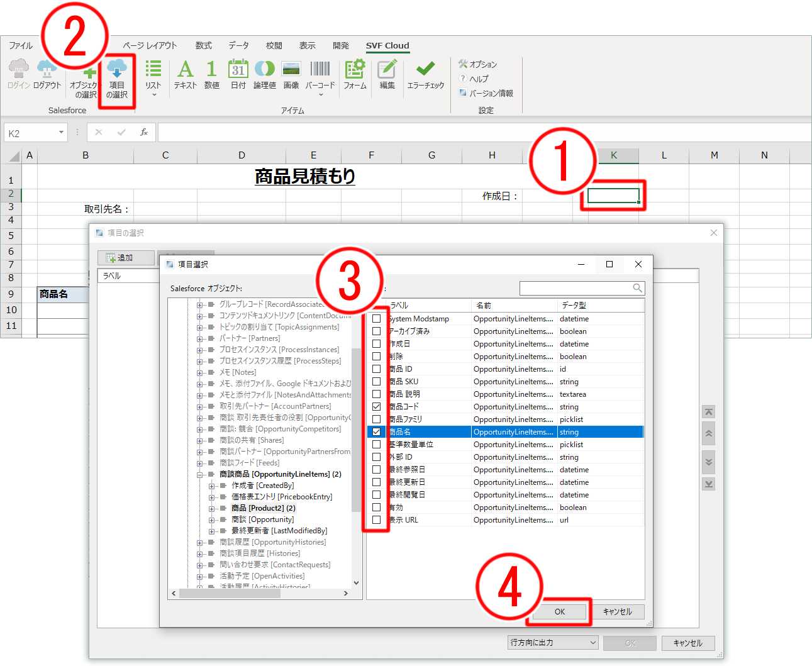Open オプション settings
812x666 pixels.
[x=478, y=64]
